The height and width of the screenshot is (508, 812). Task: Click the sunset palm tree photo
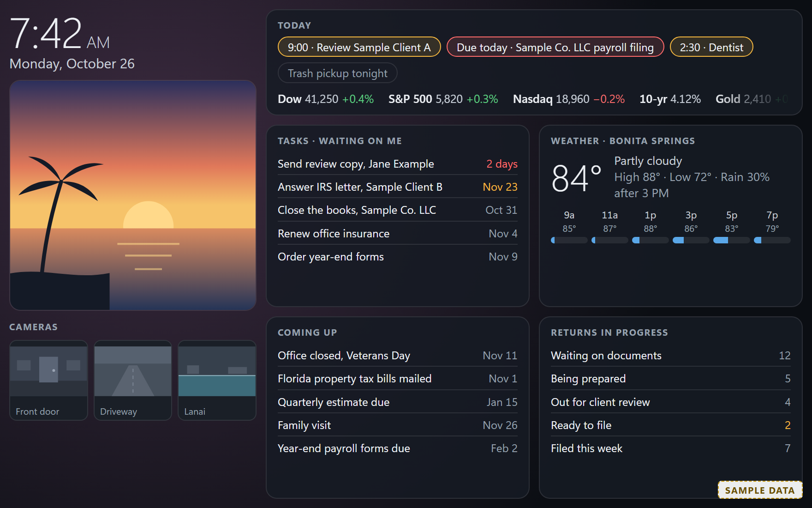(x=133, y=195)
